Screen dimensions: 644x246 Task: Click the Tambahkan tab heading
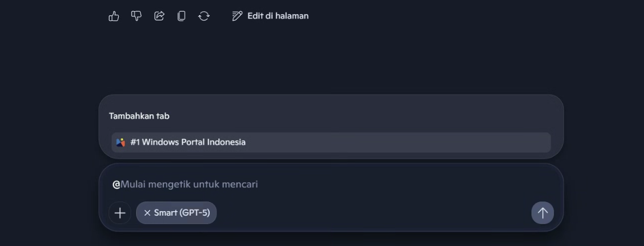click(139, 116)
